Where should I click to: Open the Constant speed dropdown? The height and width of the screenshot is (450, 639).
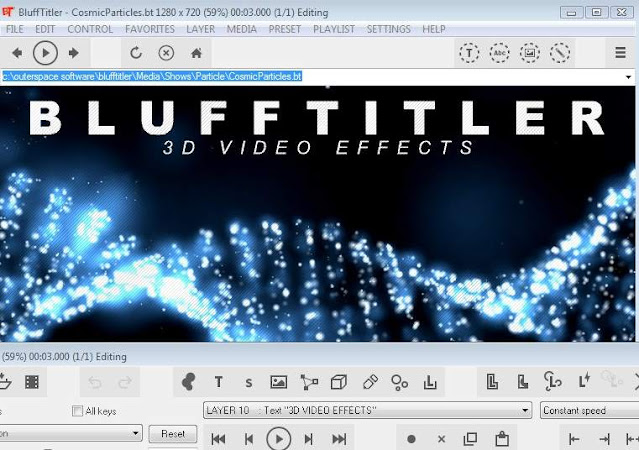(589, 410)
